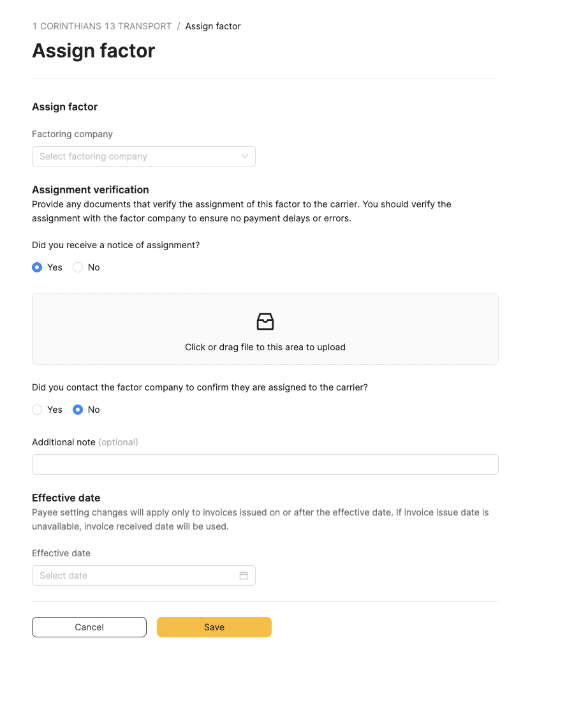Image resolution: width=588 pixels, height=712 pixels.
Task: Click the inbox upload icon
Action: click(x=265, y=322)
